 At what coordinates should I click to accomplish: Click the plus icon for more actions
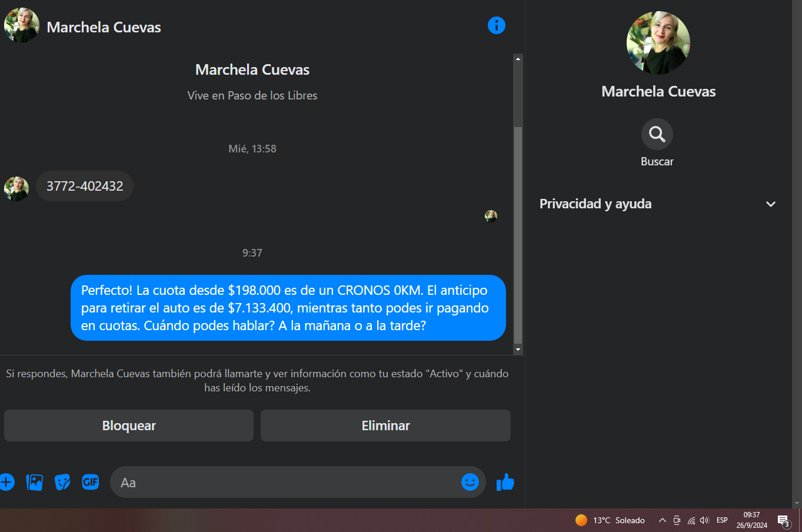pyautogui.click(x=6, y=482)
